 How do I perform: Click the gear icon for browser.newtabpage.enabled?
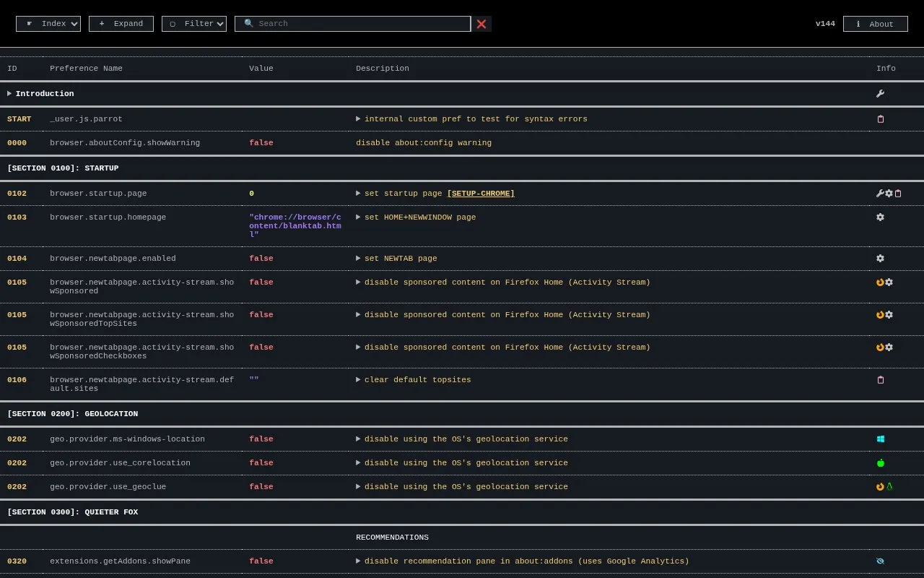tap(880, 259)
